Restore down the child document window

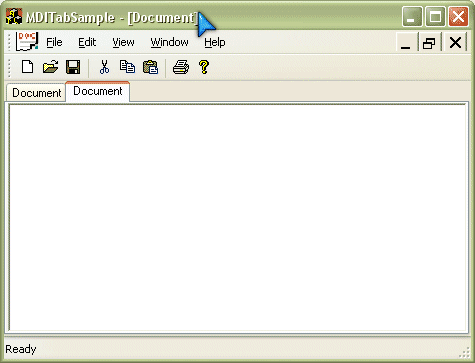tap(429, 42)
